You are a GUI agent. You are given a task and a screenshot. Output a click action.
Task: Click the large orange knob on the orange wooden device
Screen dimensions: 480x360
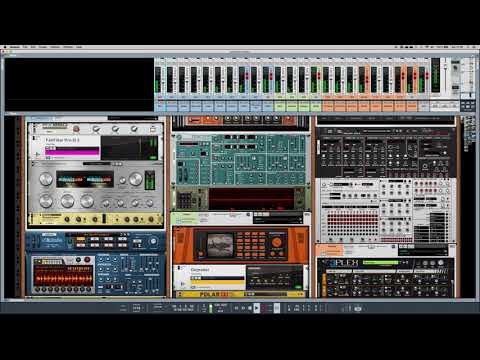[277, 243]
